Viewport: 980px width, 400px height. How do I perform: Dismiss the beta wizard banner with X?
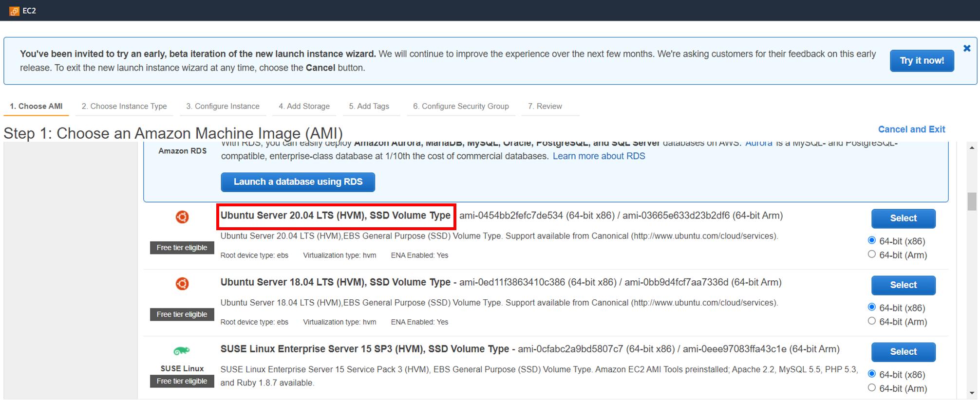point(967,48)
